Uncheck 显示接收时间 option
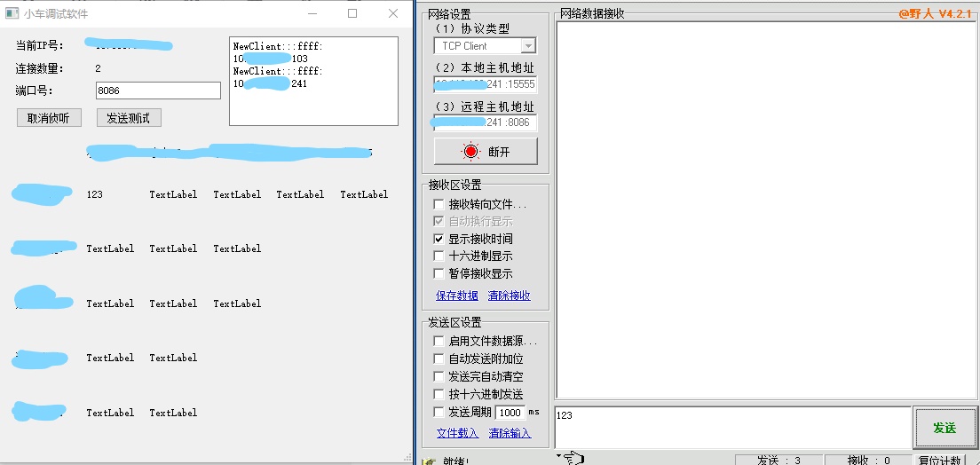 [x=439, y=239]
